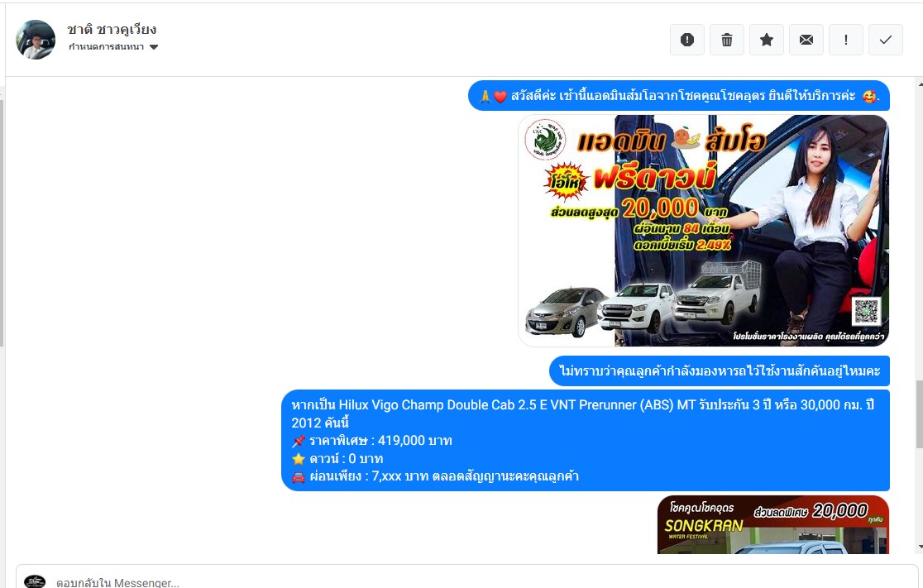Screen dimensions: 923x588
Task: Click chat scrollbar down arrow
Action: pyautogui.click(x=919, y=547)
